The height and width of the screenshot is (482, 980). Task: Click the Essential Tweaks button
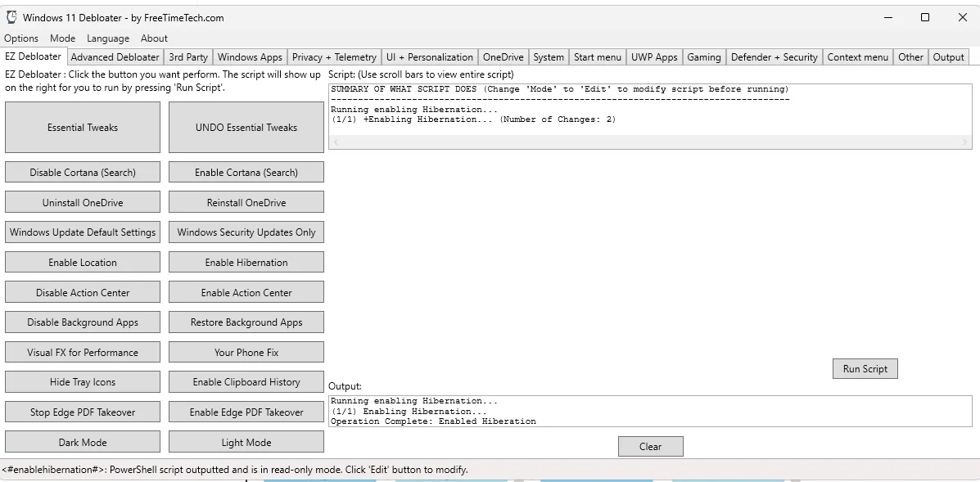point(83,128)
